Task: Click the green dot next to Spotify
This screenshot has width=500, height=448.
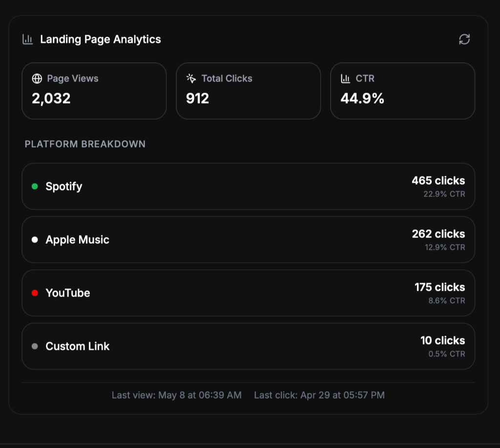Action: 35,186
